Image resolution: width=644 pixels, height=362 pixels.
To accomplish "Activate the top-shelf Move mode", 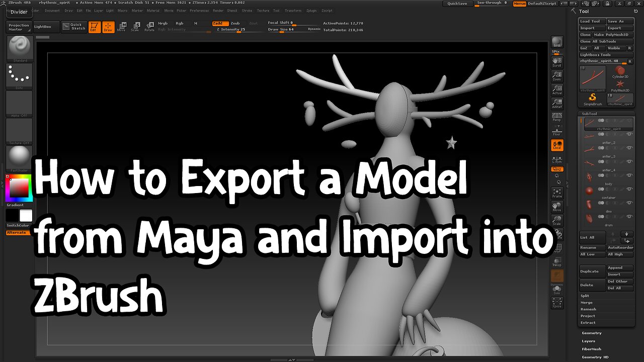I will pos(121,27).
